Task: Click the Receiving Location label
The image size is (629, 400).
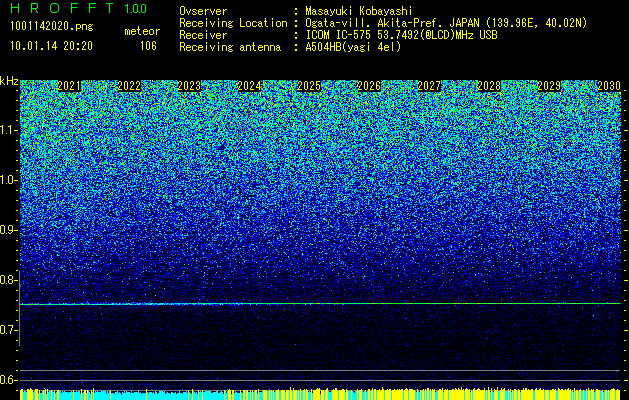Action: [x=233, y=23]
